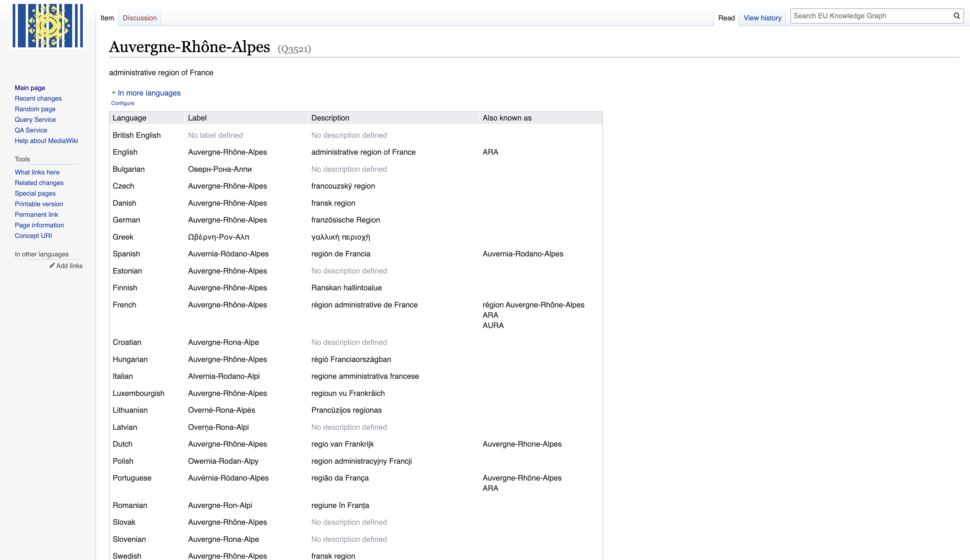Click Greek label 'Ωβέρνη-Ρον-Αλπ'
The height and width of the screenshot is (560, 970).
pos(219,237)
